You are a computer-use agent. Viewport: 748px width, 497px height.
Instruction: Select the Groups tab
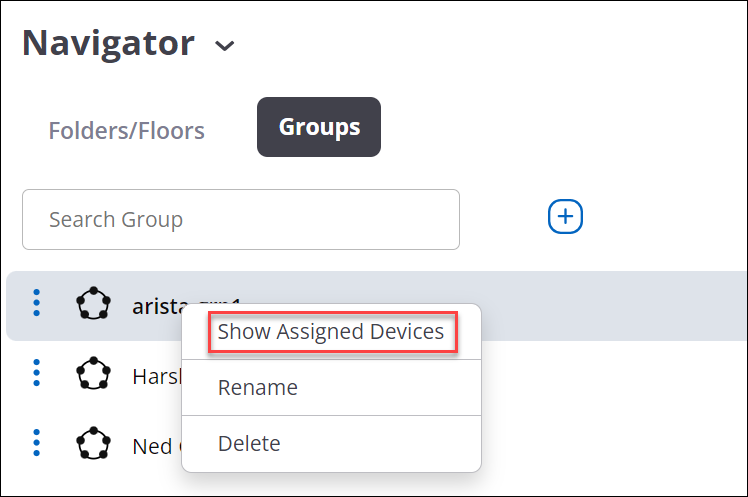319,127
